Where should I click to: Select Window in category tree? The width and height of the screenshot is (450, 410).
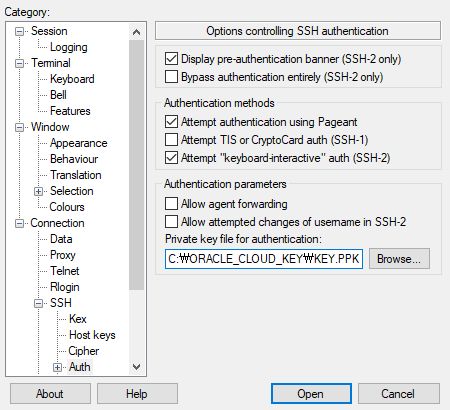[x=50, y=127]
